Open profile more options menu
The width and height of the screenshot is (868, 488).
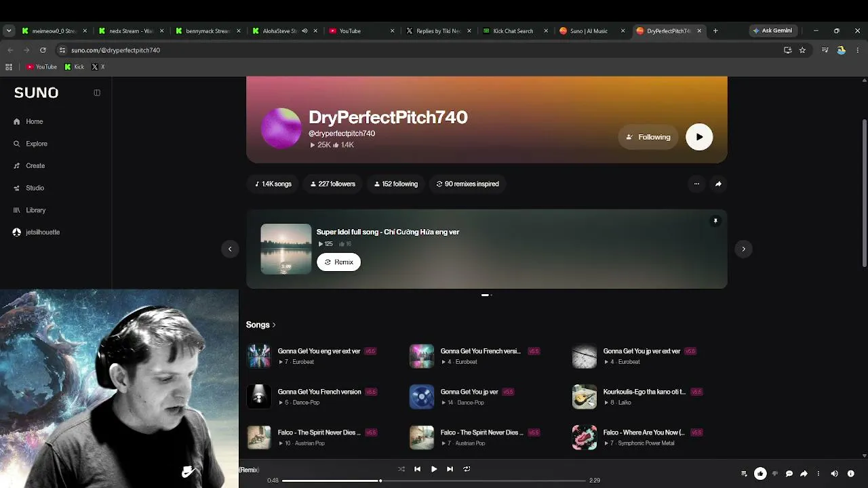pos(696,184)
